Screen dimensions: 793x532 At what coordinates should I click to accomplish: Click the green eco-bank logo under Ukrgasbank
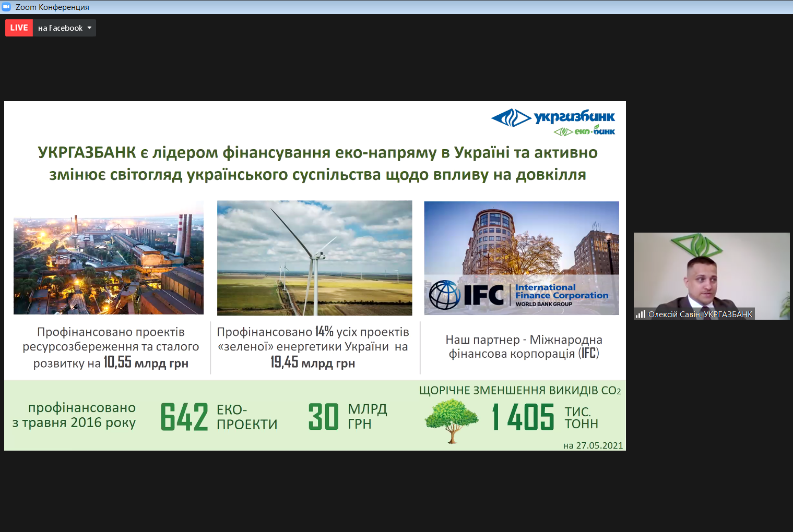584,131
